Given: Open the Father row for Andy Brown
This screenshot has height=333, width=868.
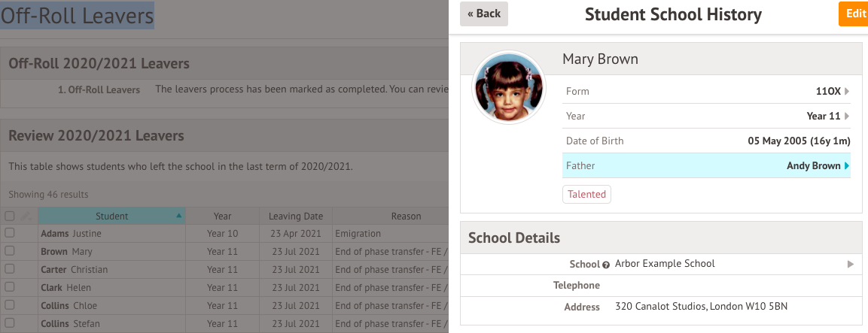Looking at the screenshot, I should pyautogui.click(x=706, y=165).
